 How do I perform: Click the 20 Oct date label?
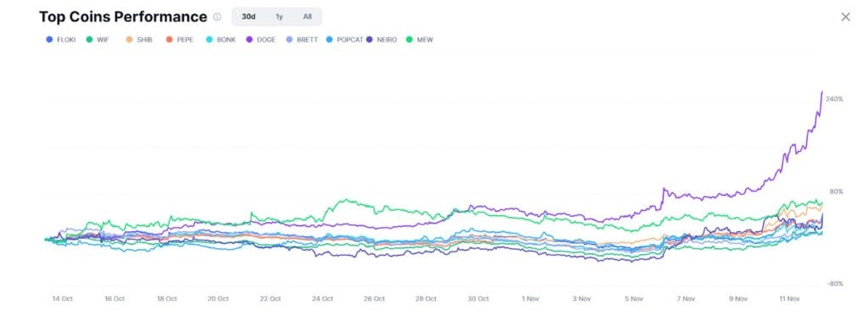(x=218, y=299)
